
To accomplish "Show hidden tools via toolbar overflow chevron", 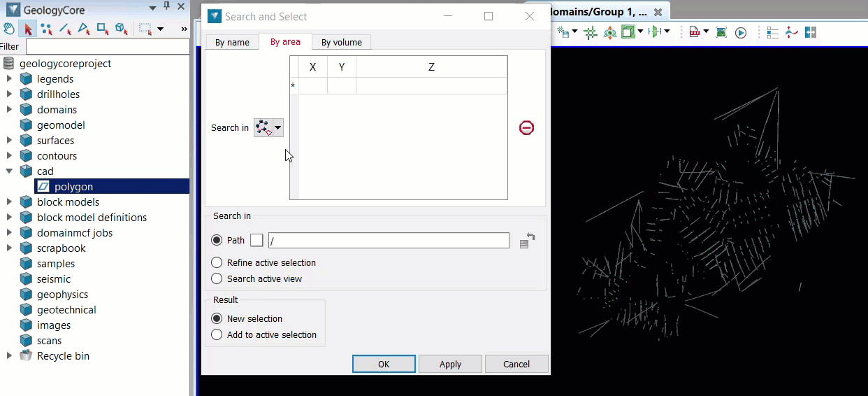I will pos(184,29).
